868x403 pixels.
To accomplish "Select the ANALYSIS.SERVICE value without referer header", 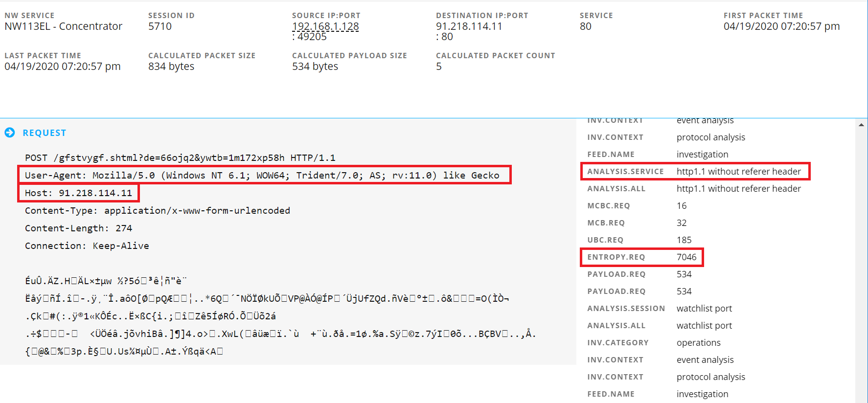I will [x=738, y=172].
